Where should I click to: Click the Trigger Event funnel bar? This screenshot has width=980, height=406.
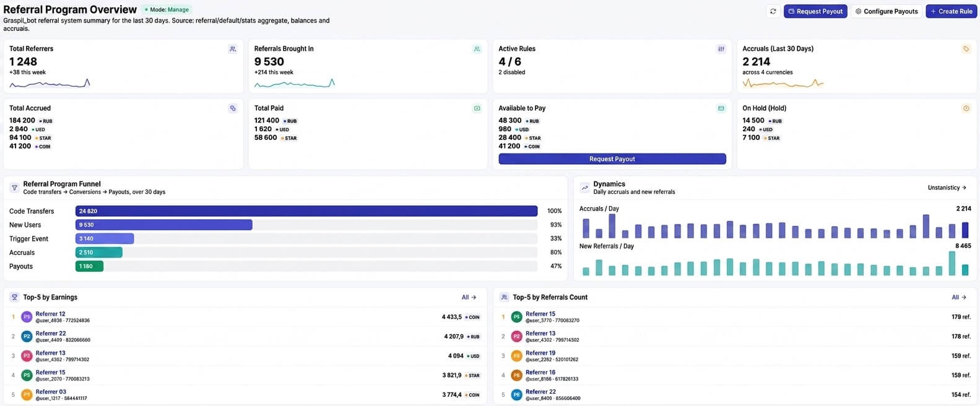point(105,238)
